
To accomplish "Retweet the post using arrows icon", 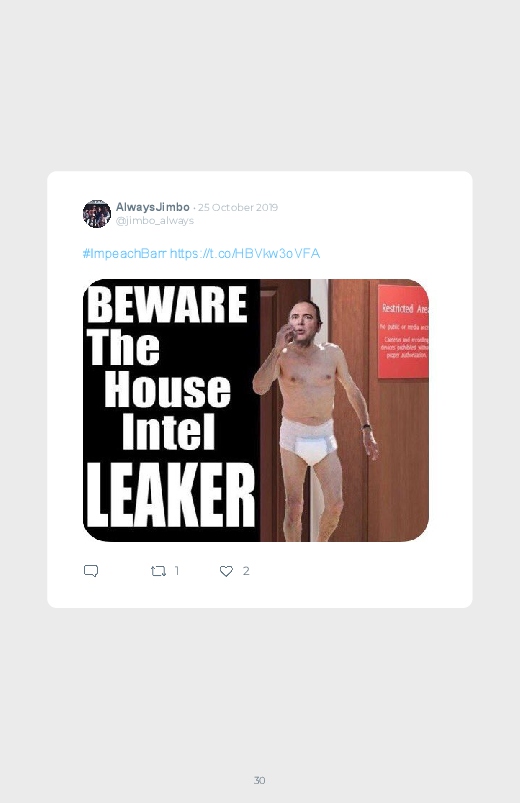I will pos(158,571).
